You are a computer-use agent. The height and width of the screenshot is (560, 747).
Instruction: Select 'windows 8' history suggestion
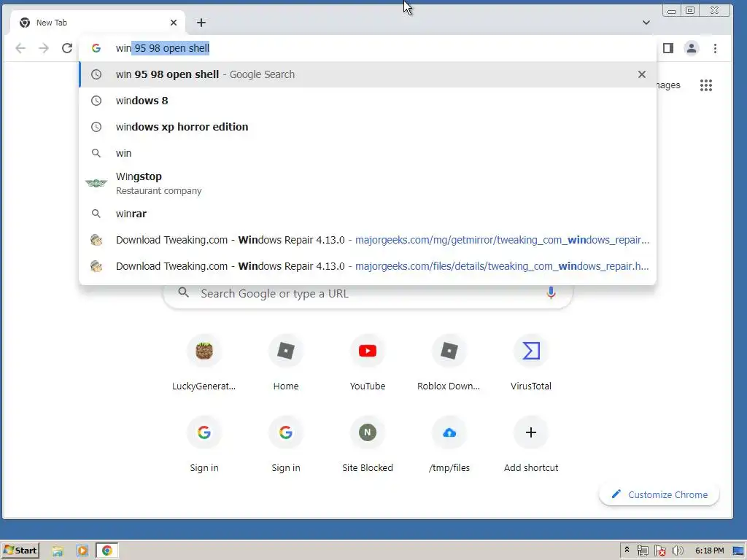tap(368, 101)
